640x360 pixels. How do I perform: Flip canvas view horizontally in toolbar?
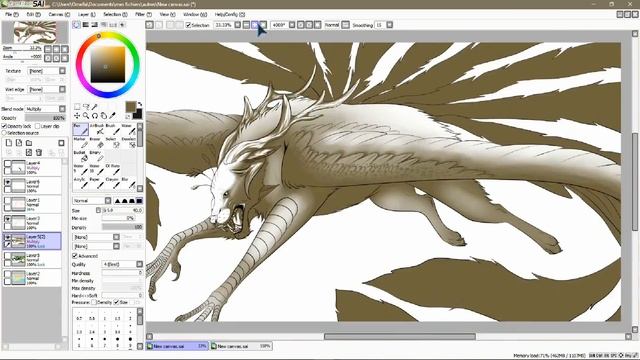click(x=345, y=25)
